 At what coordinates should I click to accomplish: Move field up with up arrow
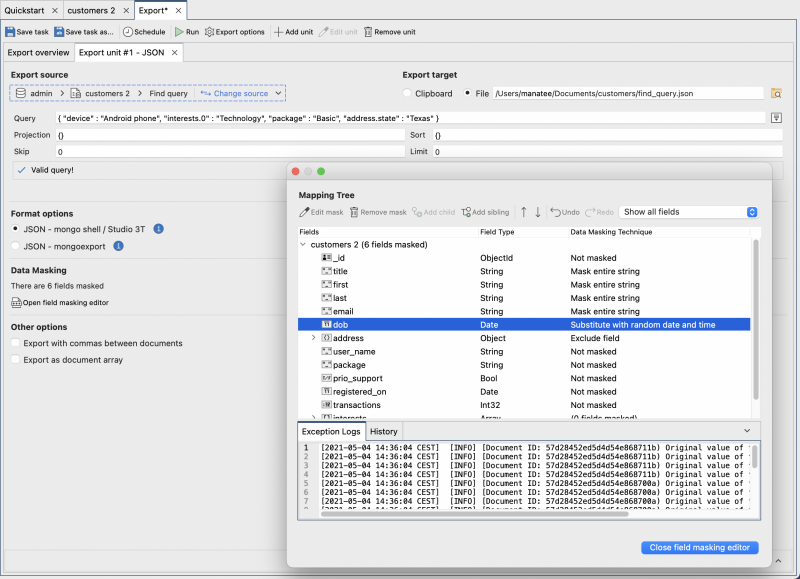[523, 212]
